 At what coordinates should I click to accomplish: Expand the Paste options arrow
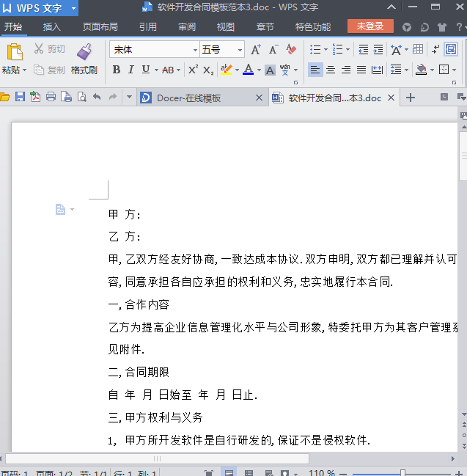(25, 70)
